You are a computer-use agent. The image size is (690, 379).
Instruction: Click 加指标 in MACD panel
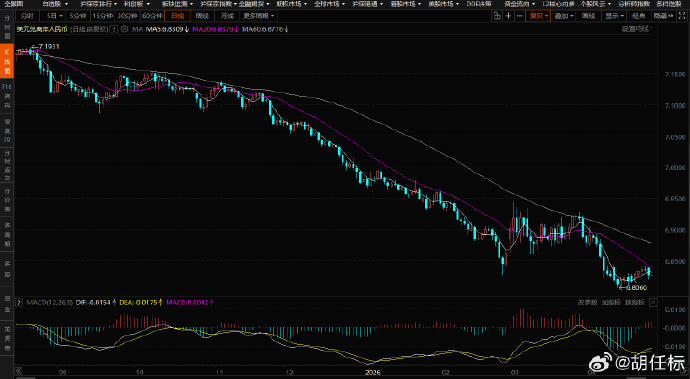pyautogui.click(x=611, y=302)
